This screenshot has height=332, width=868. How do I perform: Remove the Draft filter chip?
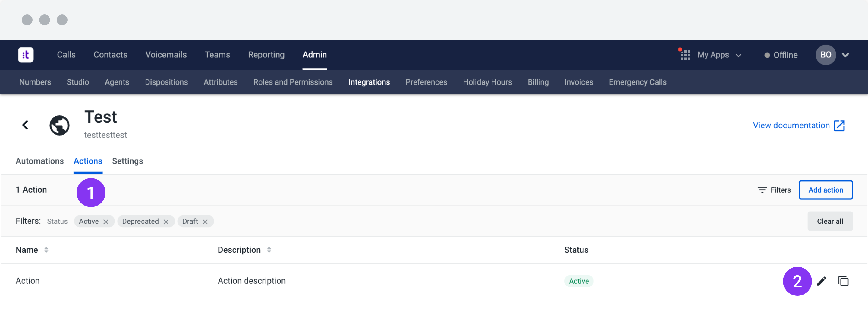(205, 222)
